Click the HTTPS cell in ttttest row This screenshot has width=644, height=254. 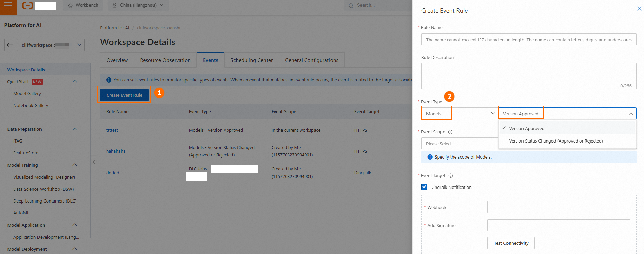360,130
